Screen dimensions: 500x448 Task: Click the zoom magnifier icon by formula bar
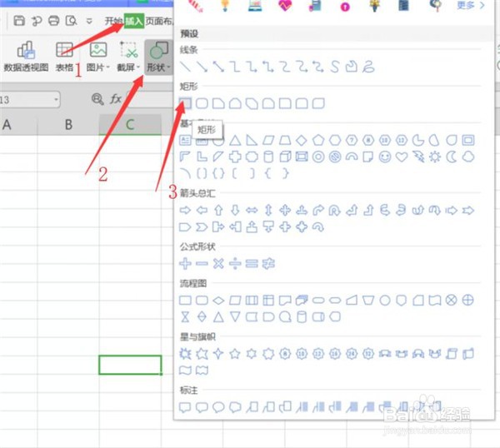97,99
